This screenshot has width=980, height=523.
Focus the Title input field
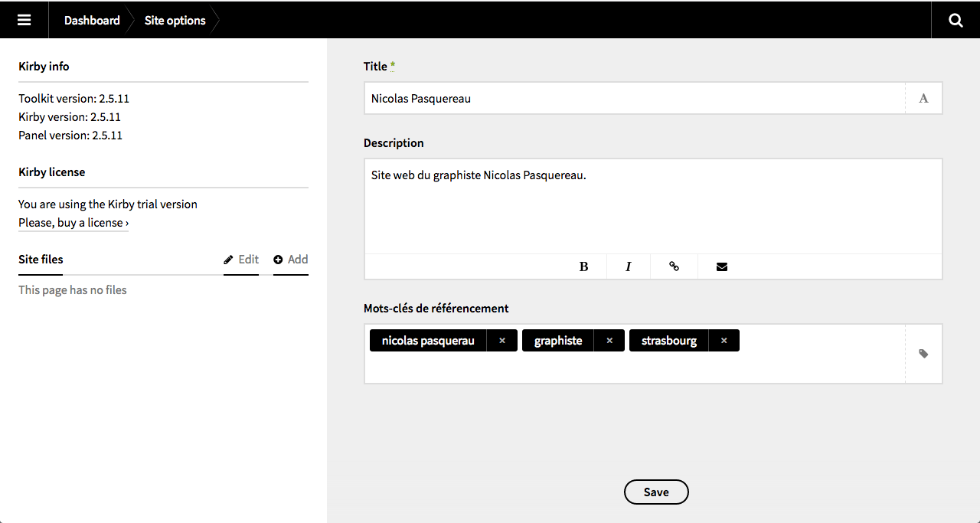pos(634,99)
